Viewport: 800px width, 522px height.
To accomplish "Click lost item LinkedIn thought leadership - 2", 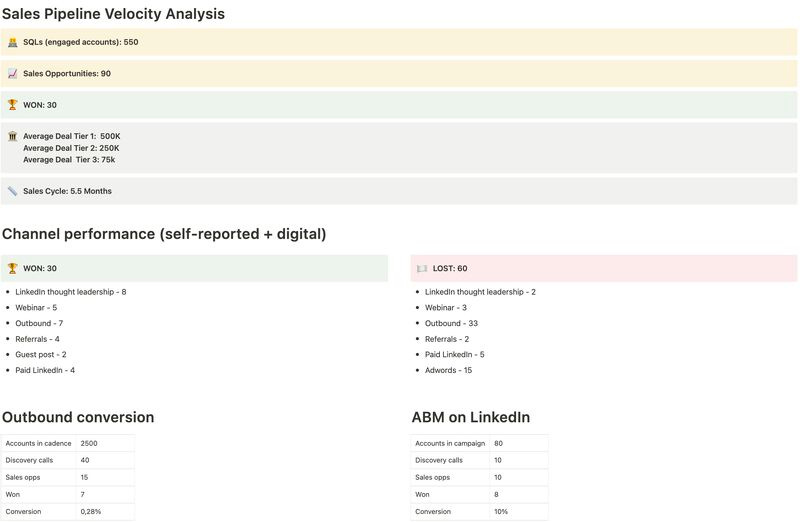I will pos(481,292).
